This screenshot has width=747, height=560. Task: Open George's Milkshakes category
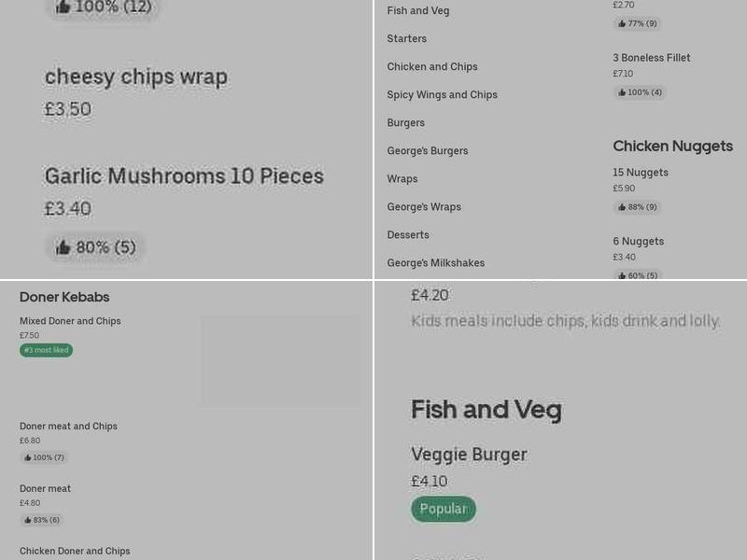436,262
